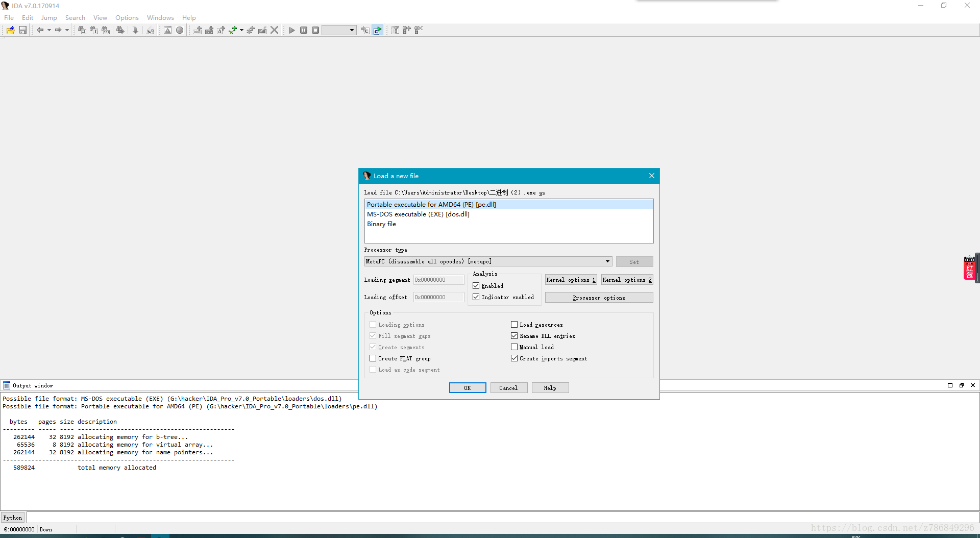Image resolution: width=980 pixels, height=538 pixels.
Task: Click the Python command input field
Action: point(503,518)
